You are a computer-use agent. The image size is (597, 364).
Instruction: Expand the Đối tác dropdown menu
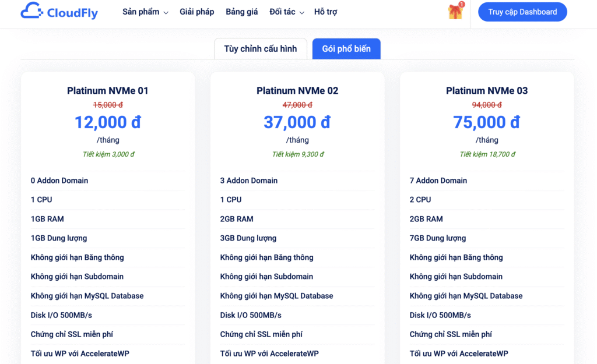[287, 12]
